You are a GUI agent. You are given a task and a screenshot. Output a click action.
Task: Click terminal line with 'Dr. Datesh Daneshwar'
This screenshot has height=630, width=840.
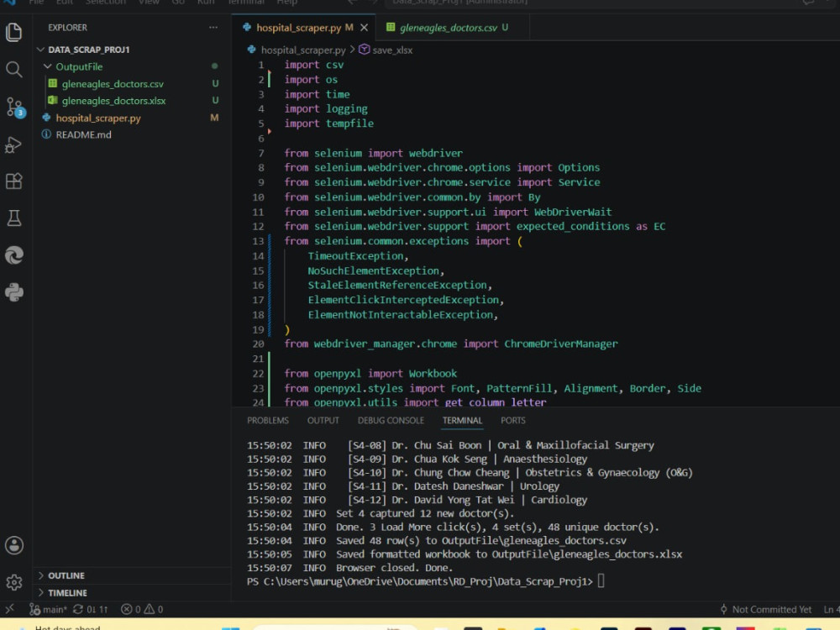[403, 486]
